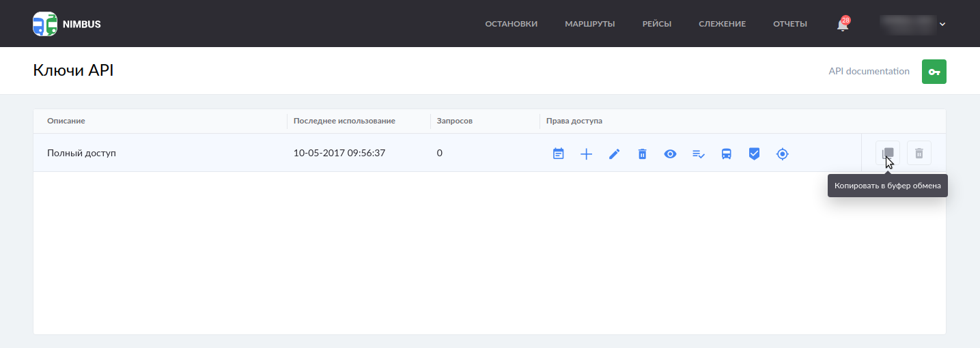This screenshot has width=980, height=348.
Task: Click the blue eye view permission icon
Action: coord(671,154)
